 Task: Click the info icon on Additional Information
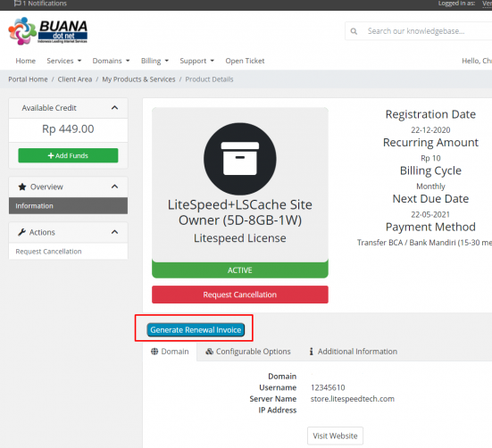(x=311, y=352)
